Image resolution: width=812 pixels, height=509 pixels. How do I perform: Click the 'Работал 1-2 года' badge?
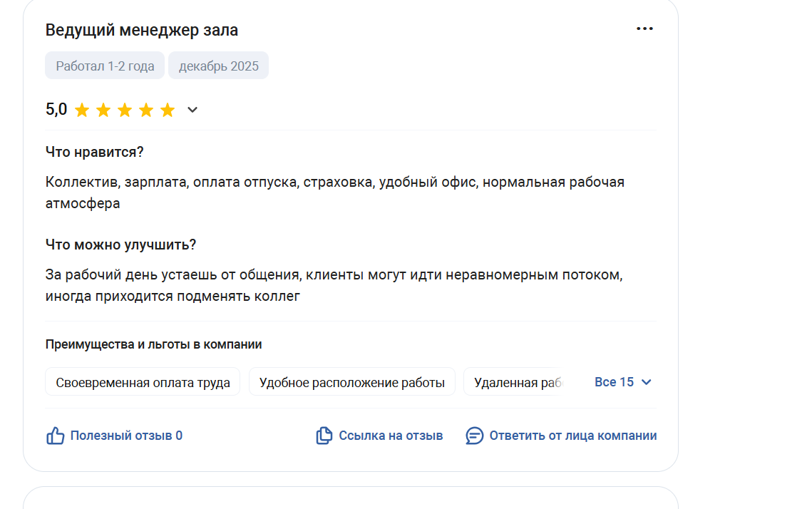click(x=105, y=66)
